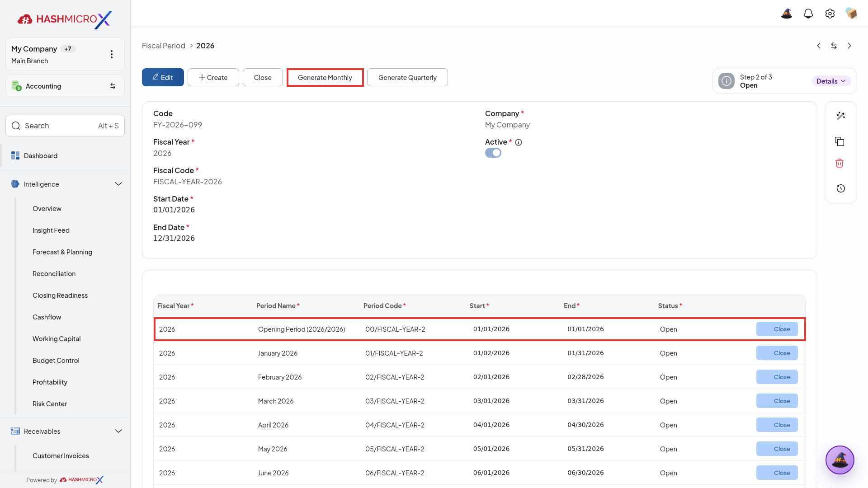
Task: Click the 06/FISCAL-YEAR-2 period code
Action: point(395,473)
